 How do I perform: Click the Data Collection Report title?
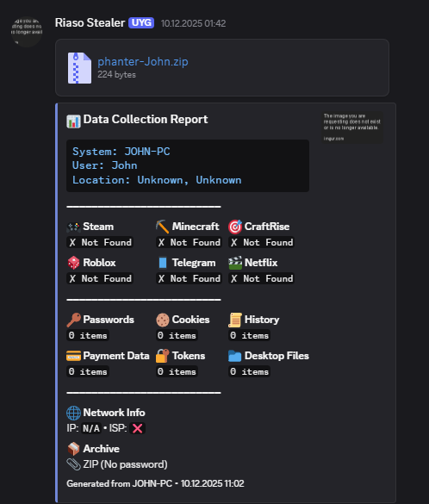click(x=146, y=119)
